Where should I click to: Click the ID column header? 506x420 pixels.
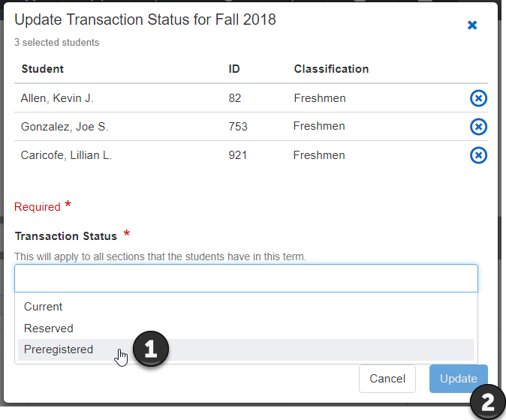tap(234, 69)
